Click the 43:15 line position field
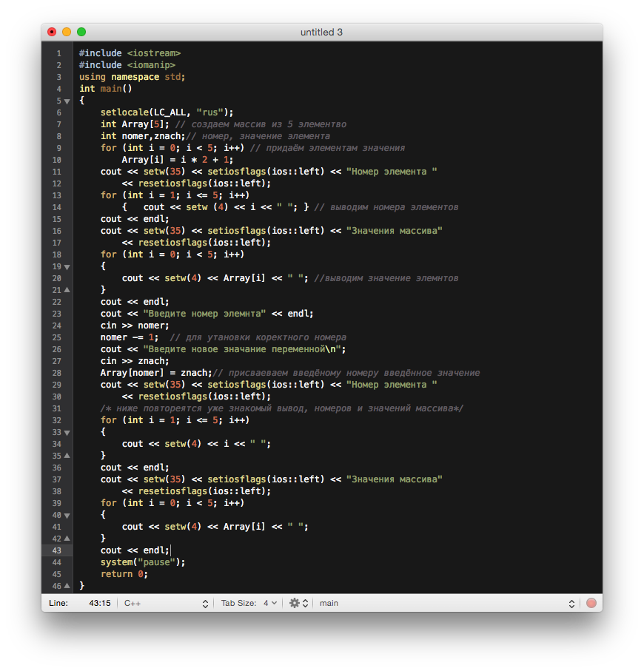 (x=99, y=603)
